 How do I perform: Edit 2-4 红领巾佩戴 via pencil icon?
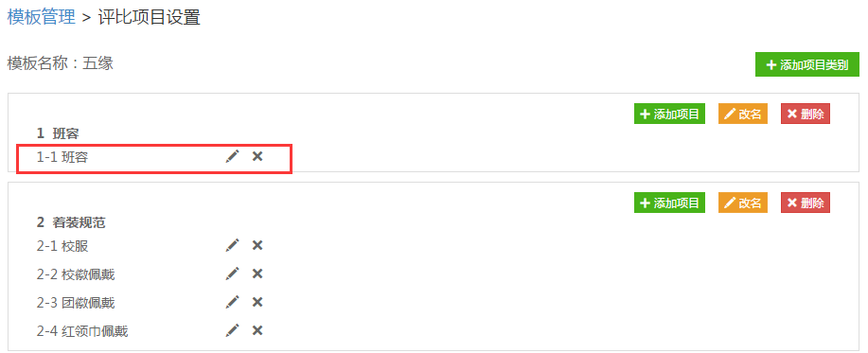tap(233, 330)
